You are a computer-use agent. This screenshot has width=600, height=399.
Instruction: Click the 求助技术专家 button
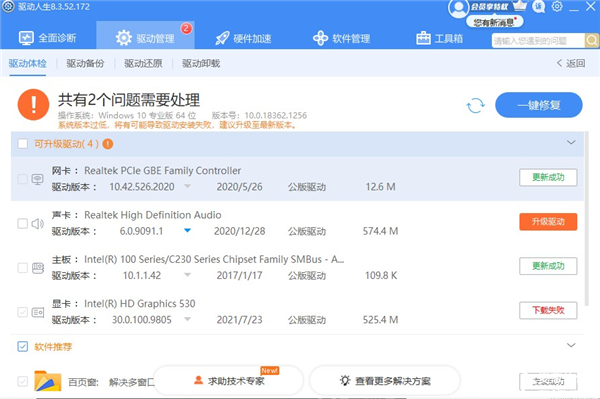(228, 381)
